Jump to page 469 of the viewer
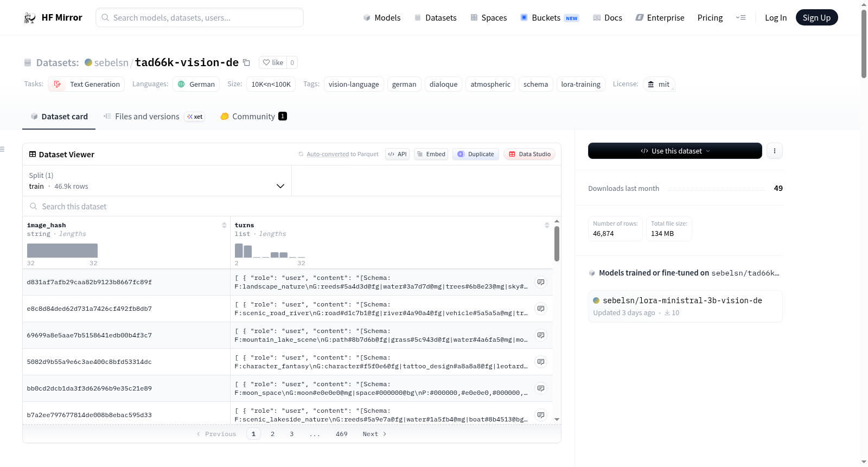The image size is (868, 467). tap(342, 434)
